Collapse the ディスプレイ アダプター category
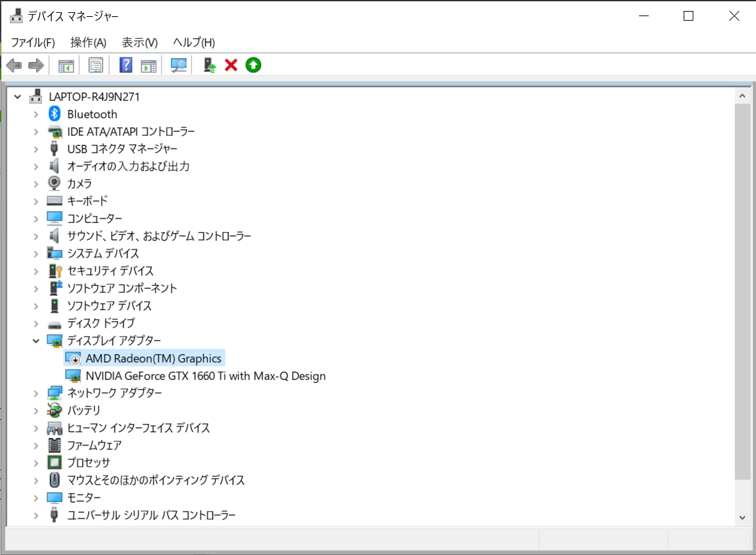 point(36,341)
